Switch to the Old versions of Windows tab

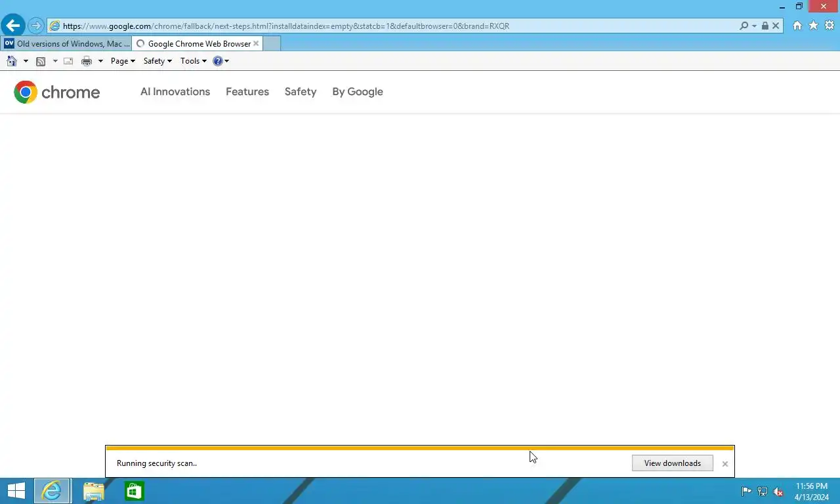(66, 44)
